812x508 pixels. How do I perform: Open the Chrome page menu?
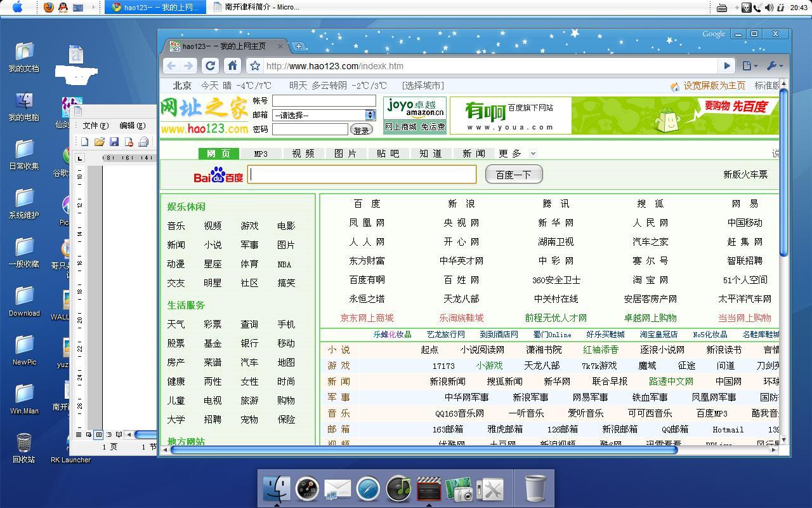749,65
